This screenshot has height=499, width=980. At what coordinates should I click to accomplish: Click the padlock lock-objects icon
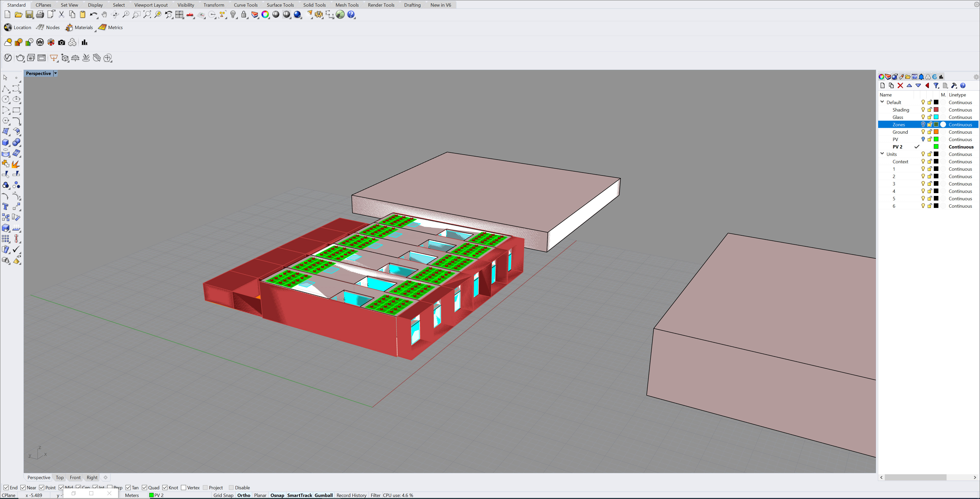244,15
